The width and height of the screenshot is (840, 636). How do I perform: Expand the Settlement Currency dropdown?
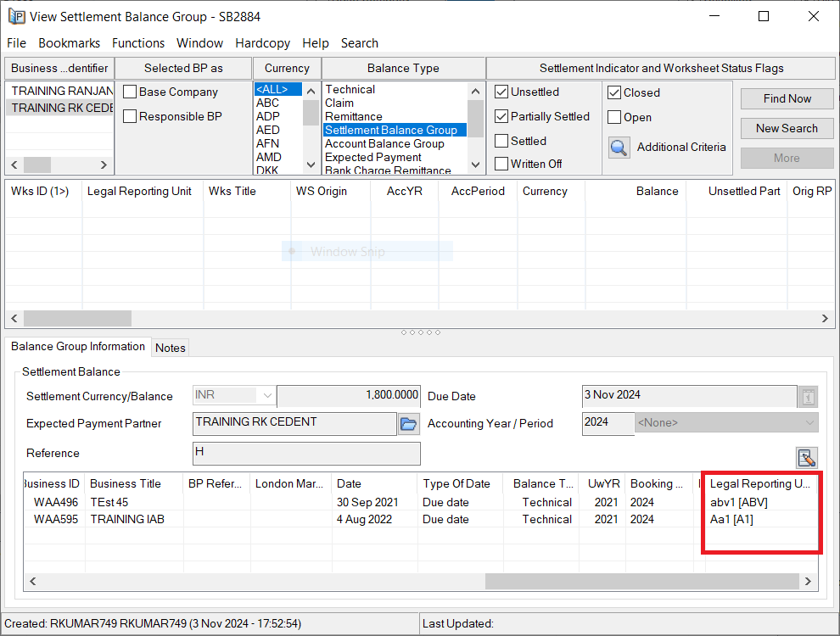(267, 396)
